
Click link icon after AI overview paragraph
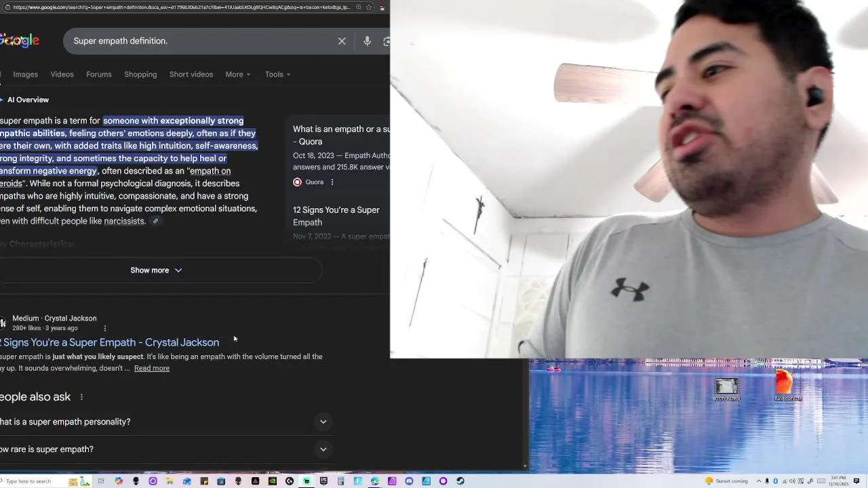pyautogui.click(x=155, y=221)
